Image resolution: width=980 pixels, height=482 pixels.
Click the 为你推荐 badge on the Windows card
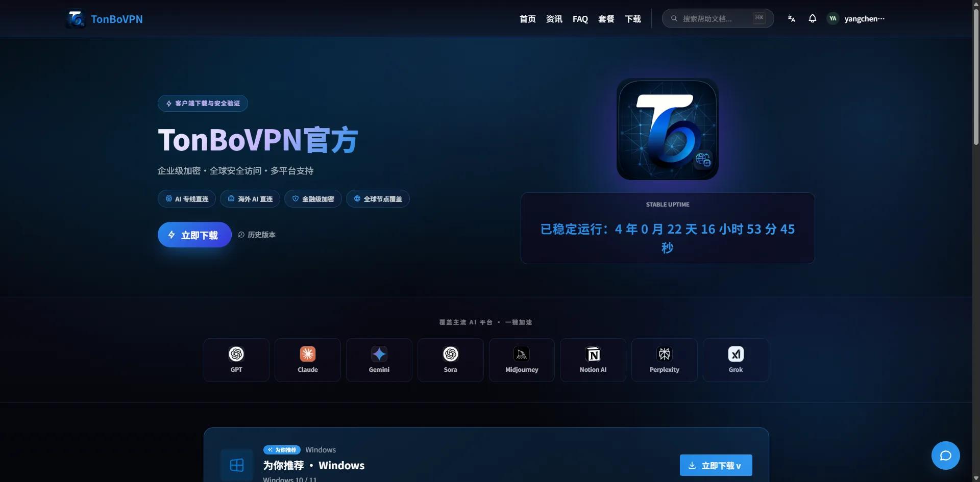pyautogui.click(x=282, y=450)
